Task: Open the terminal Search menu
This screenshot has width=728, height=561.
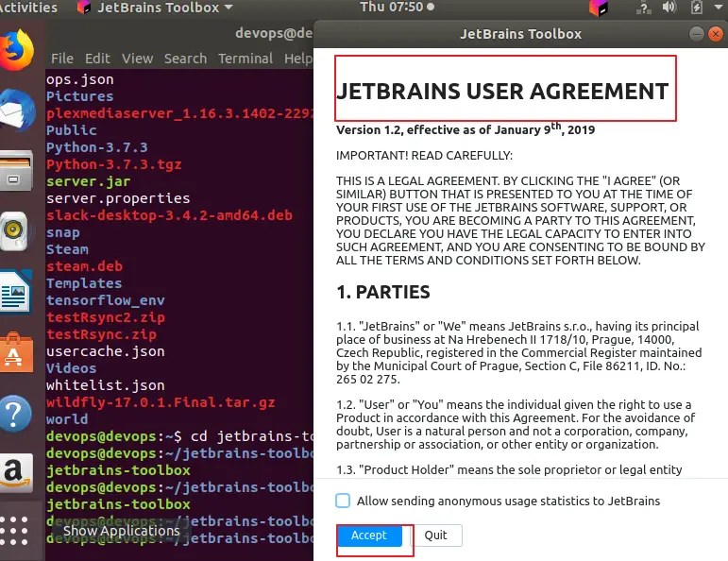Action: coord(185,59)
